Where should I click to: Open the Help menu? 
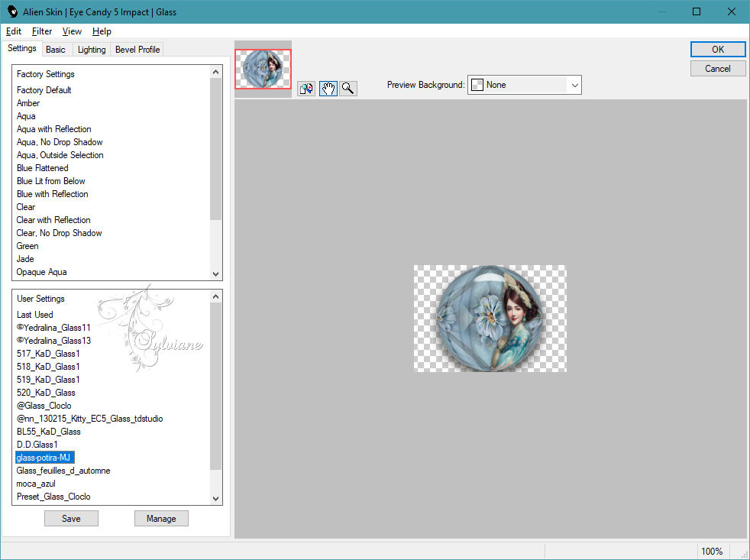[102, 31]
